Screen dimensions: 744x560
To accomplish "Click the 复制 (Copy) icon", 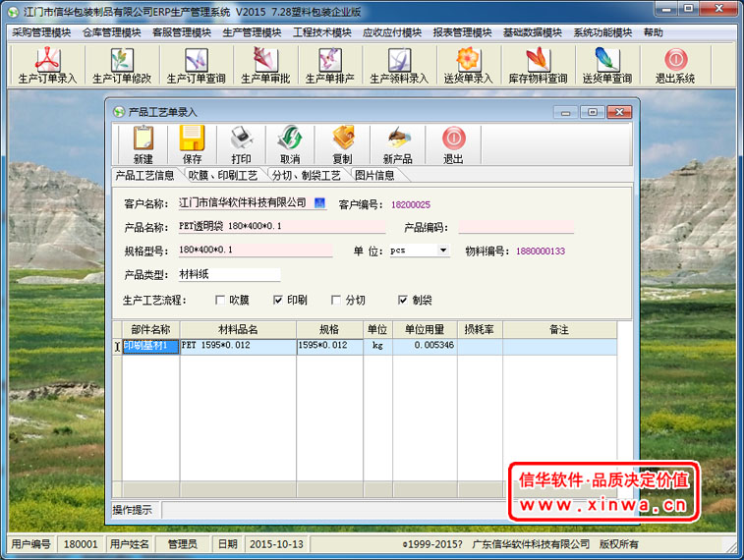I will pyautogui.click(x=342, y=141).
